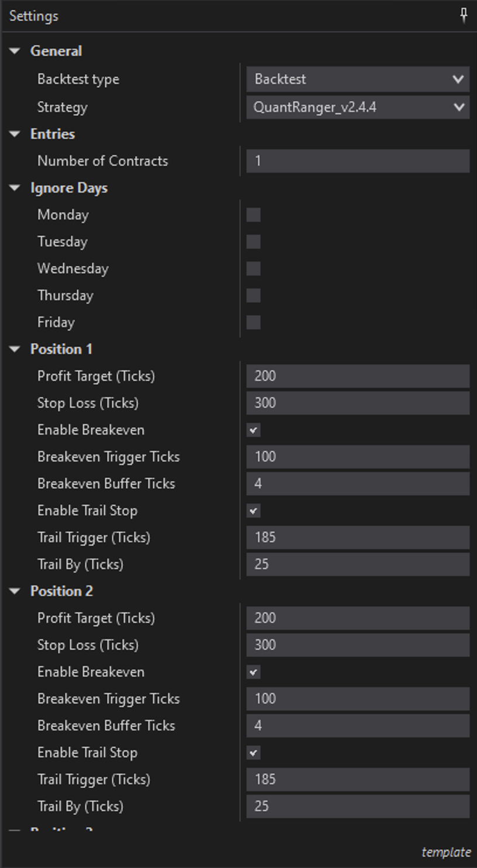The height and width of the screenshot is (868, 477).
Task: Tick the Friday checkbox
Action: point(253,322)
